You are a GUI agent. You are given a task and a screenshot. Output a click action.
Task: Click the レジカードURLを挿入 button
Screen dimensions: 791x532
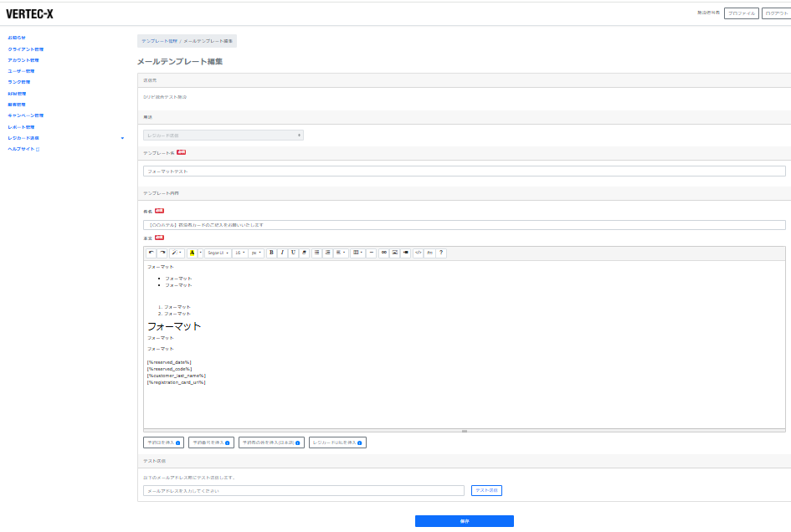pos(337,442)
